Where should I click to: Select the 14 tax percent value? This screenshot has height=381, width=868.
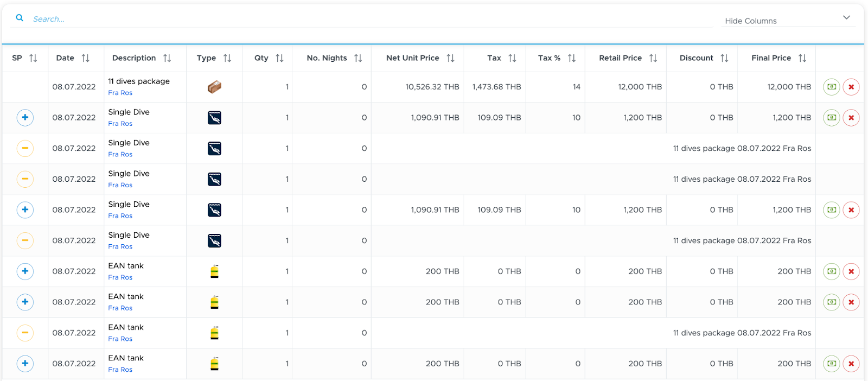tap(576, 87)
